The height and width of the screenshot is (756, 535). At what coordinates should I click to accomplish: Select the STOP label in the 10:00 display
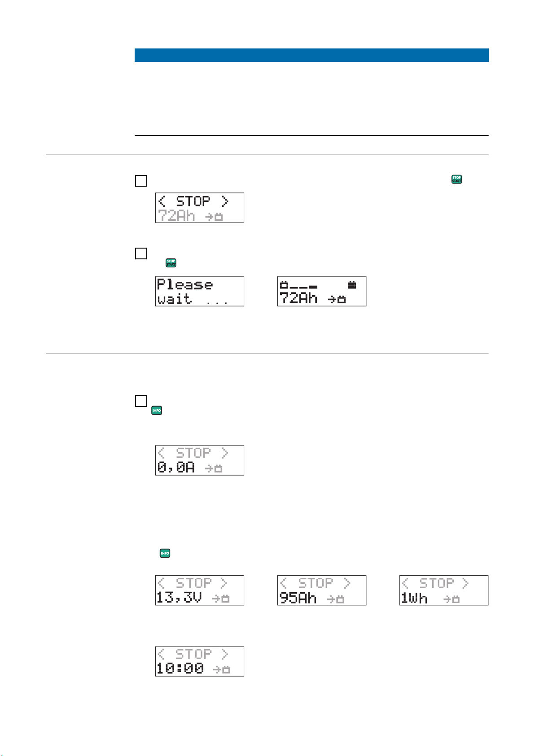(x=193, y=654)
